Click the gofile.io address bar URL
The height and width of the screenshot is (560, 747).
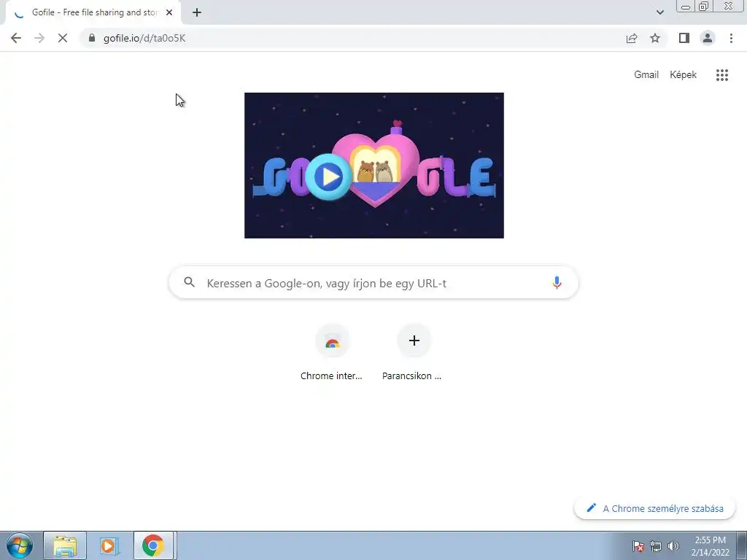click(144, 38)
